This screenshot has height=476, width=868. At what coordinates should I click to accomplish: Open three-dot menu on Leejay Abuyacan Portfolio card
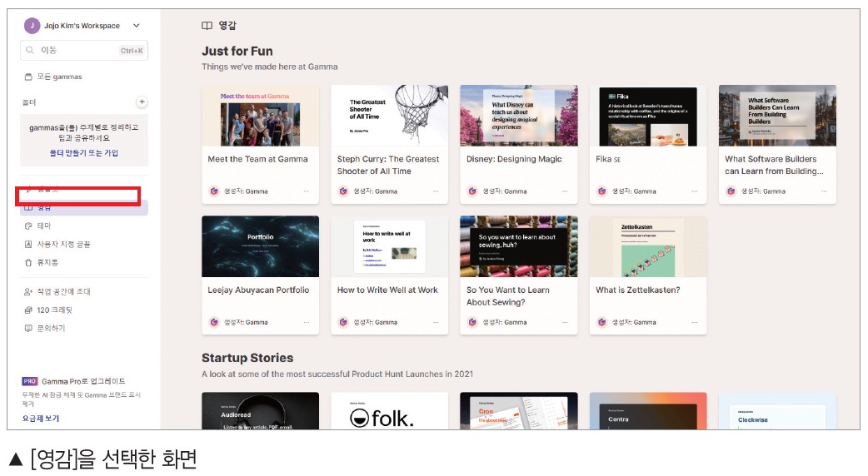[x=306, y=322]
